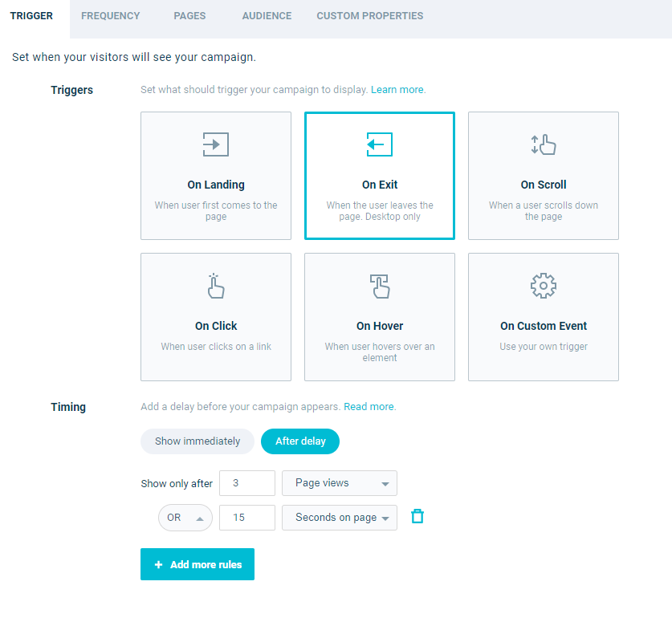Choose the "On Click" card title

[x=216, y=326]
